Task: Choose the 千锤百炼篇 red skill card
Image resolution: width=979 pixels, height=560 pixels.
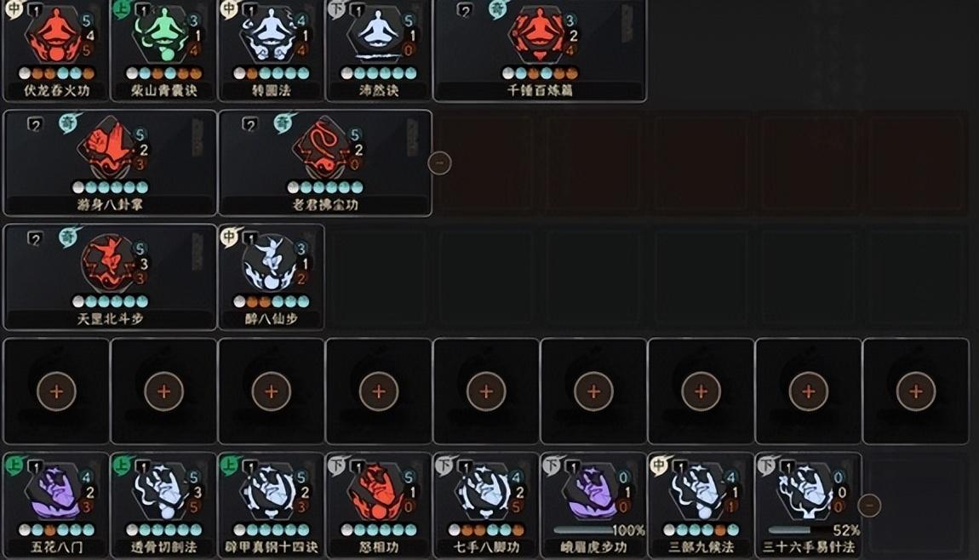Action: pos(540,50)
